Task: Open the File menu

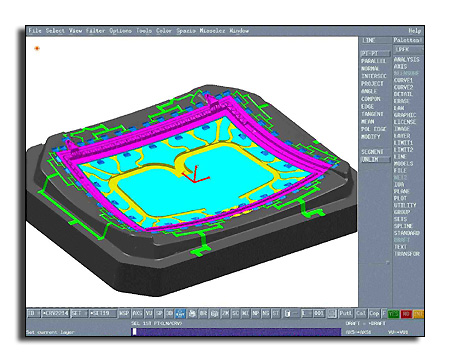Action: (x=35, y=31)
